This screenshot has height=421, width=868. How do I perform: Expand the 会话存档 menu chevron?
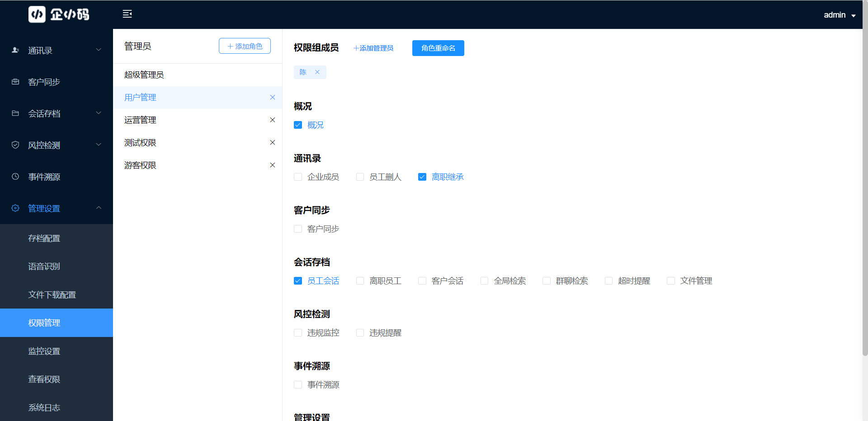(x=99, y=113)
